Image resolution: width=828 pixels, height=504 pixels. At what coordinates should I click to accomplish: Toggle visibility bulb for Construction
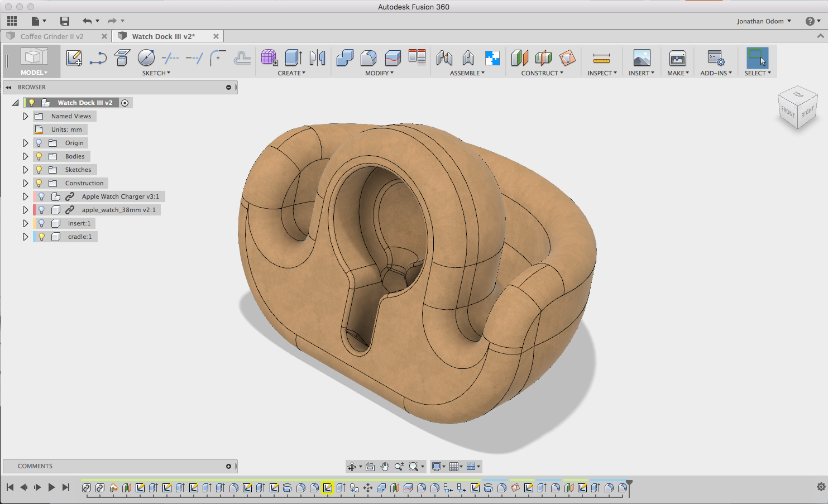pyautogui.click(x=39, y=183)
